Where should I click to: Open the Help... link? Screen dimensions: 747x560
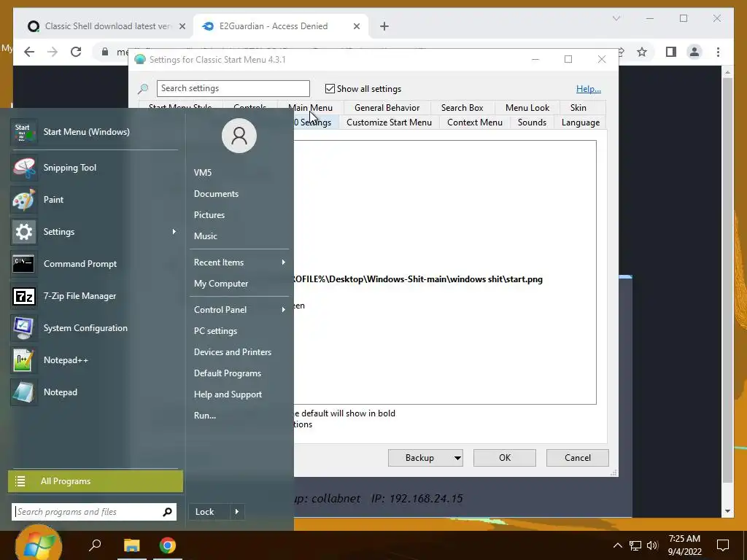click(x=589, y=89)
